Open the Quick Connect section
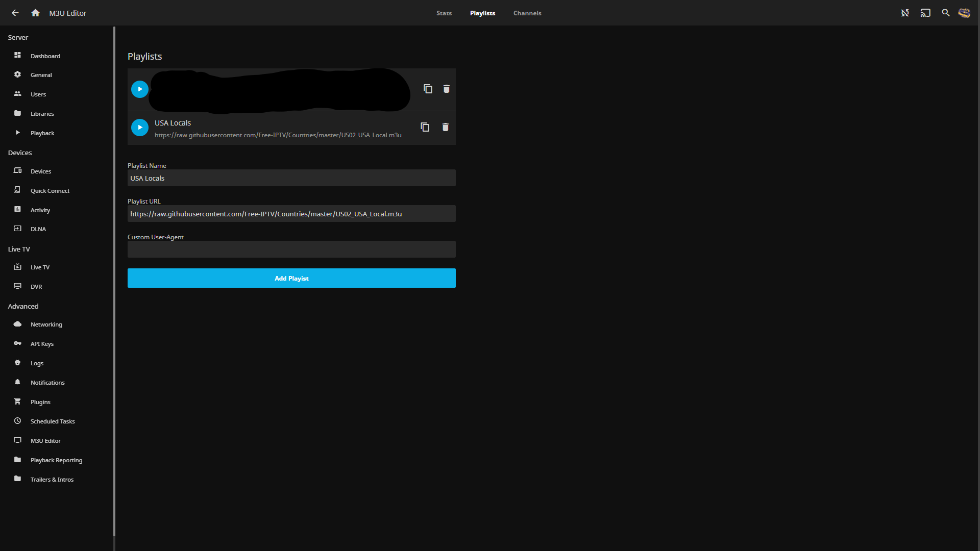 (50, 190)
